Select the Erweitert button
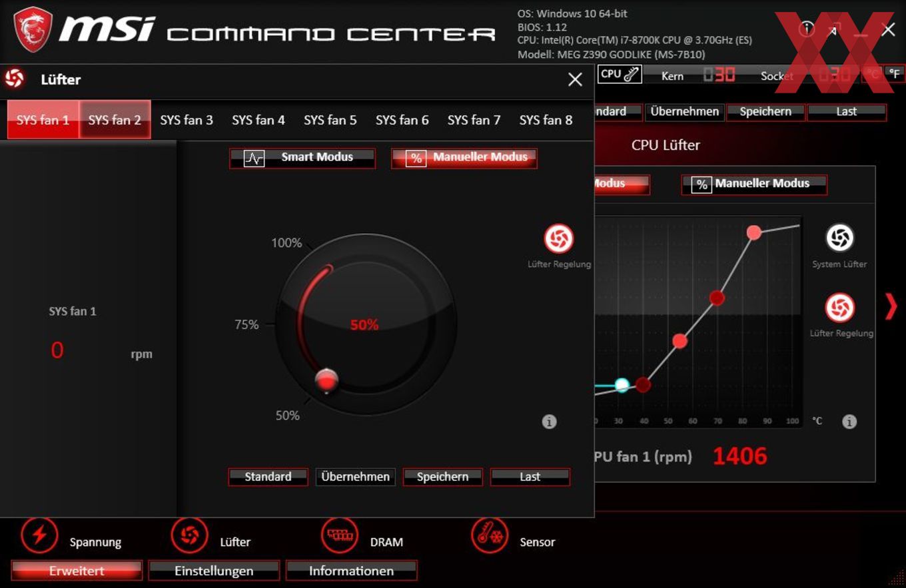 pyautogui.click(x=77, y=571)
